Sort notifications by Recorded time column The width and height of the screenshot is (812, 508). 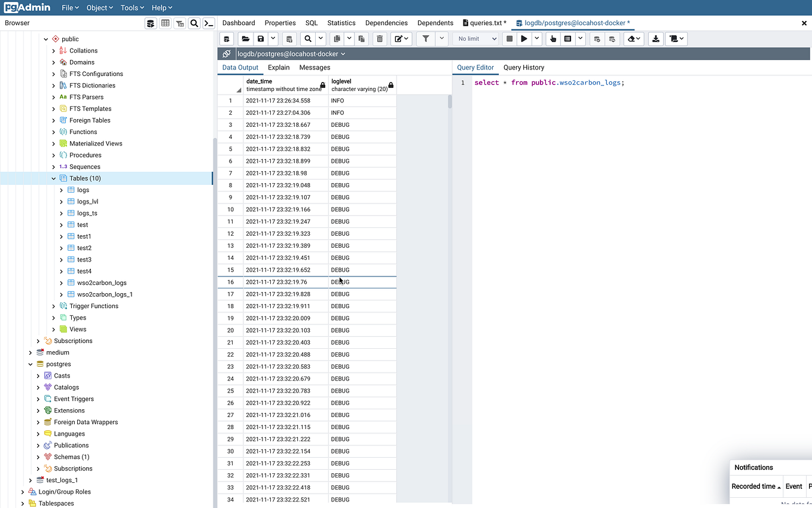click(x=755, y=486)
